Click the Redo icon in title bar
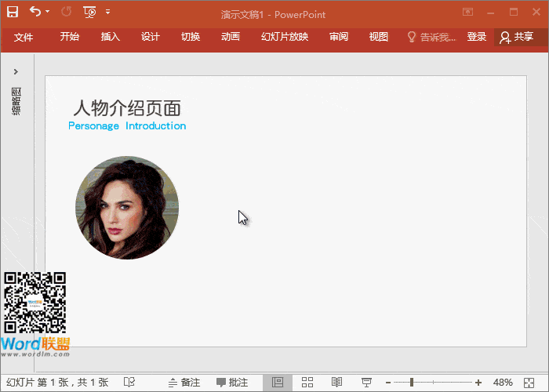 tap(66, 12)
